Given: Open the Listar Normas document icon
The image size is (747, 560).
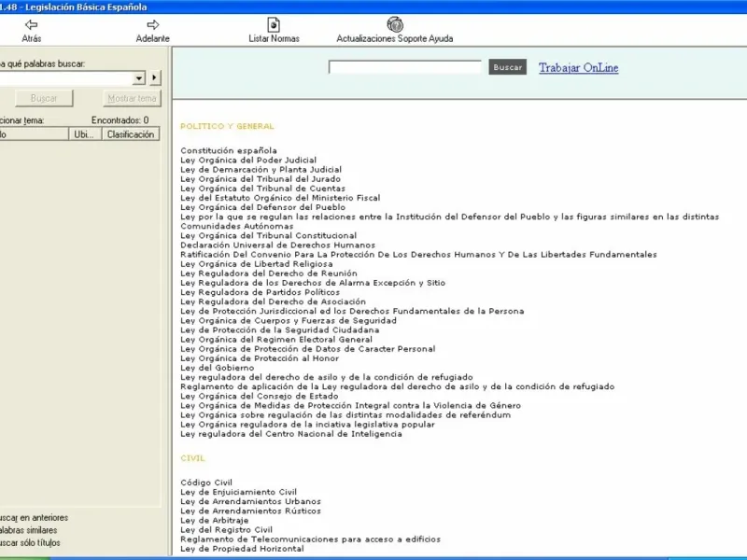Looking at the screenshot, I should click(274, 24).
